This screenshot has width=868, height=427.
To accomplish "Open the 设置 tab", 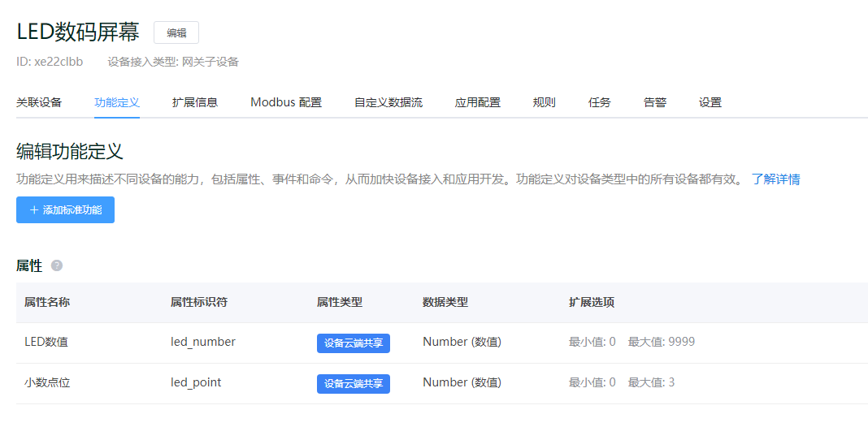I will pyautogui.click(x=710, y=102).
